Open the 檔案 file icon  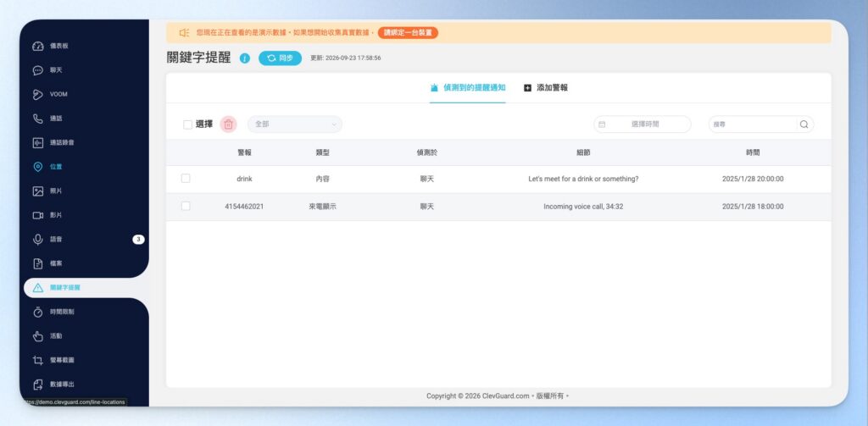(37, 263)
